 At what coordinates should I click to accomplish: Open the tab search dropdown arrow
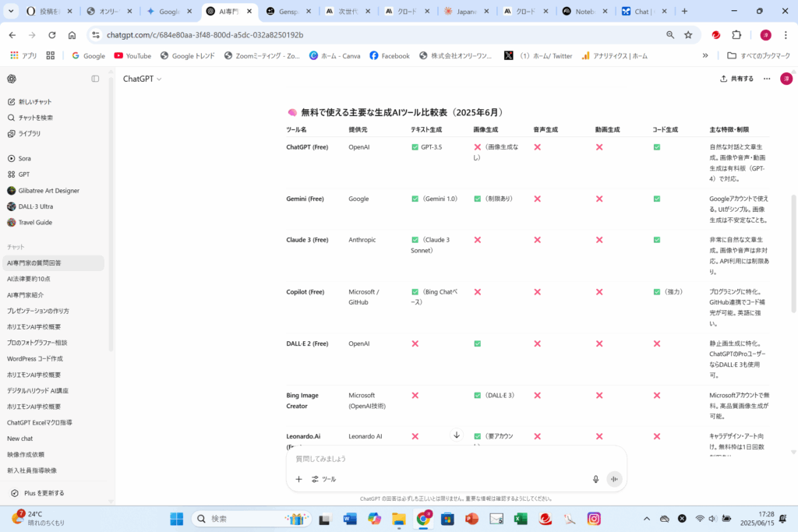point(11,11)
